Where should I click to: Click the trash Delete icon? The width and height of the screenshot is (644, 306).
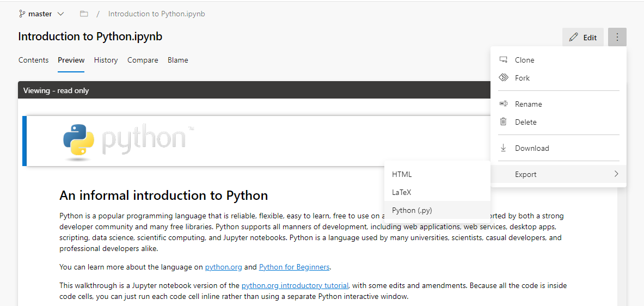(503, 121)
